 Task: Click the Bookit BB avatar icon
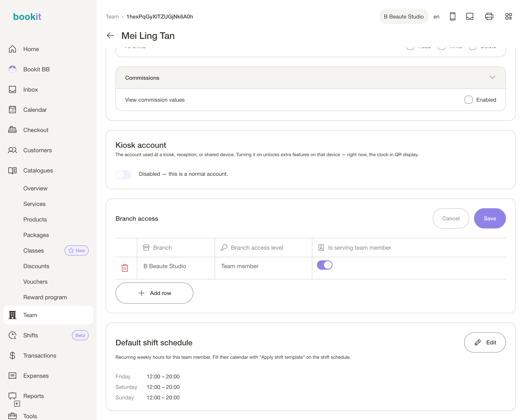12,69
